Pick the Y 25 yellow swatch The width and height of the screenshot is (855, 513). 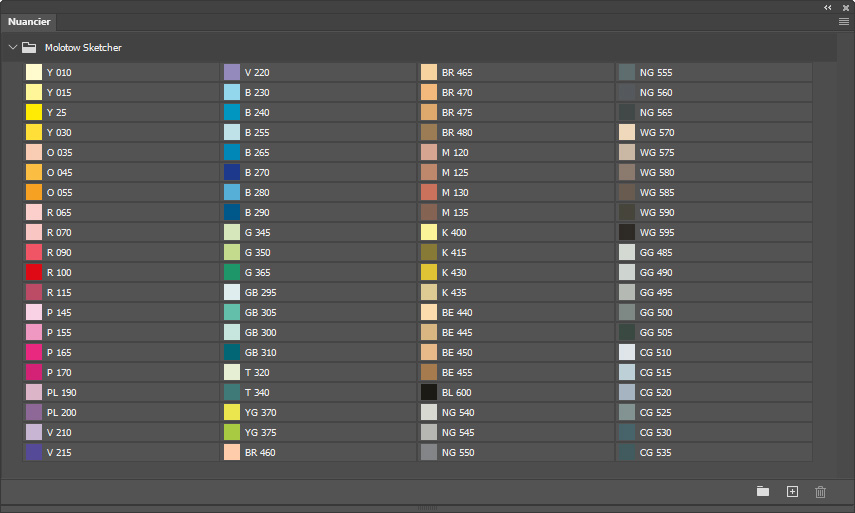[x=34, y=112]
